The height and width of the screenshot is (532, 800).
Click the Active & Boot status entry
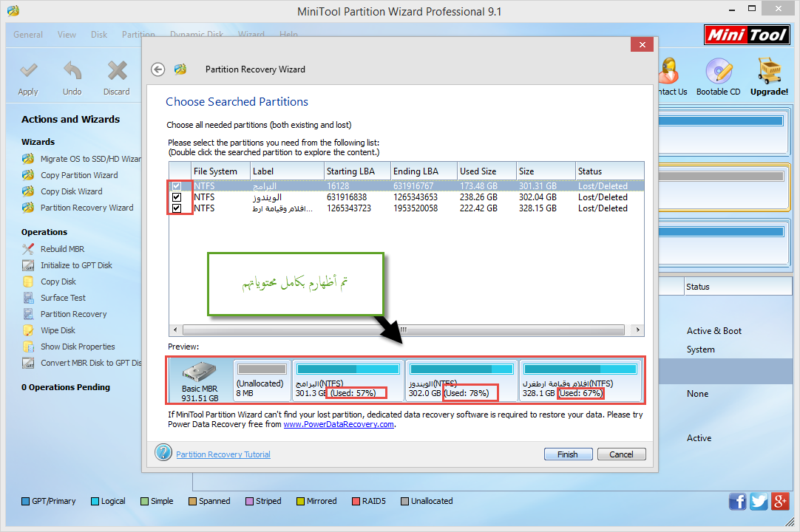tap(713, 331)
